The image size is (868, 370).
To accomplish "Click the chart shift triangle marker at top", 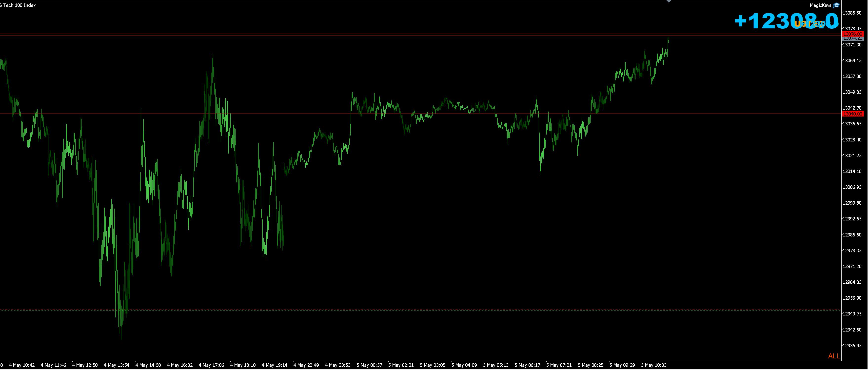I will coord(669,2).
